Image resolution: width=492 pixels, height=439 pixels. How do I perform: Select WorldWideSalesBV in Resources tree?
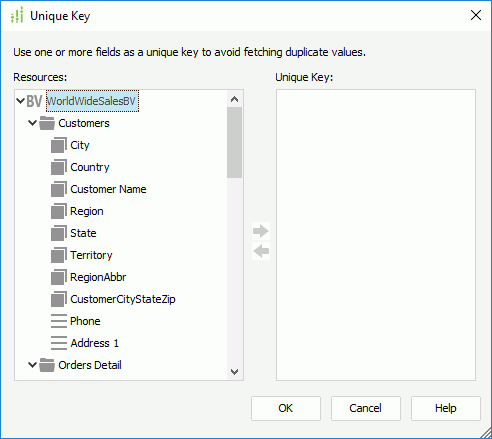click(92, 101)
